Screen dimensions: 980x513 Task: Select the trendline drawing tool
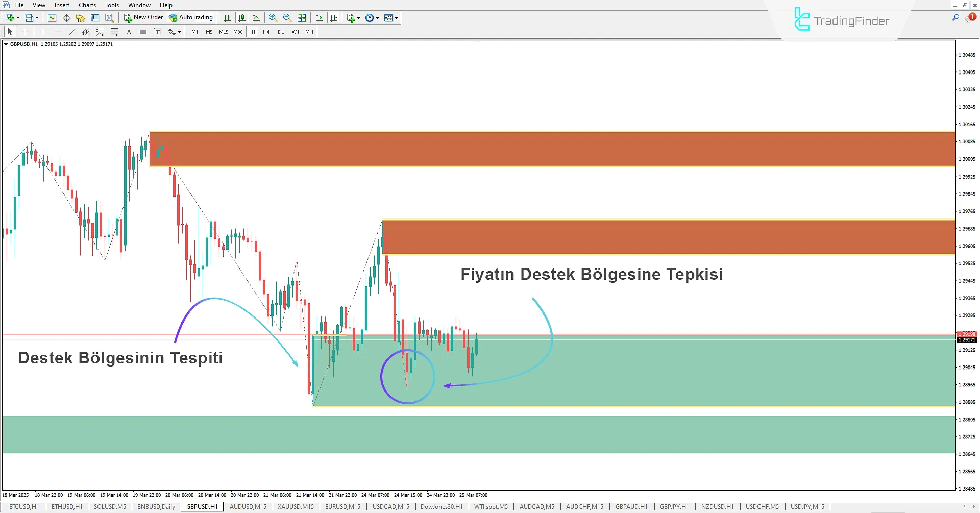point(72,32)
